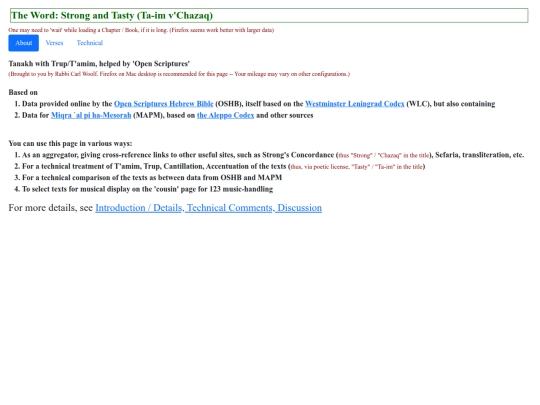Screen dimensions: 540x405
Task: Follow the Westminster Leningrad Codex link
Action: click(x=355, y=104)
